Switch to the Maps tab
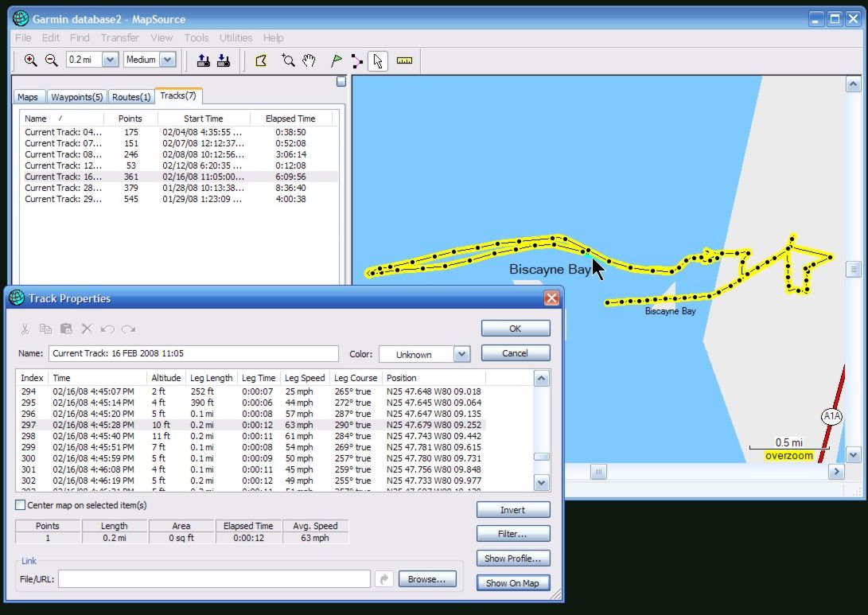Image resolution: width=868 pixels, height=615 pixels. coord(28,97)
